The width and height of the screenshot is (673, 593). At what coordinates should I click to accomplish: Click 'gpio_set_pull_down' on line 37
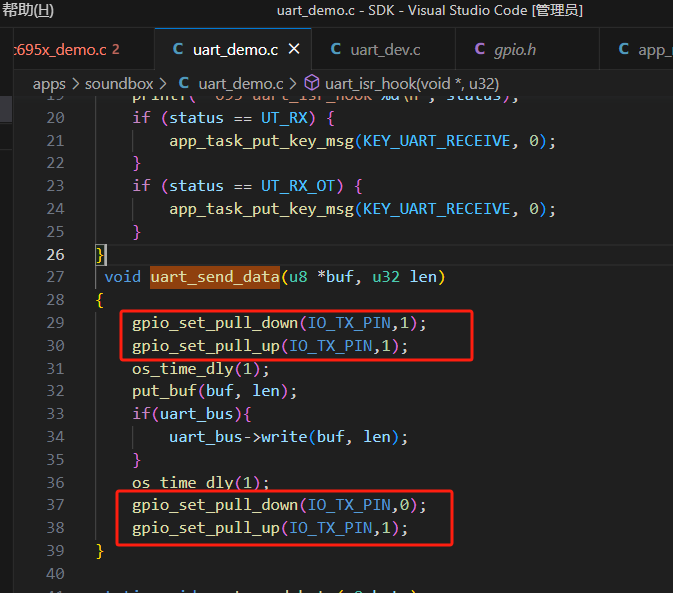click(215, 505)
